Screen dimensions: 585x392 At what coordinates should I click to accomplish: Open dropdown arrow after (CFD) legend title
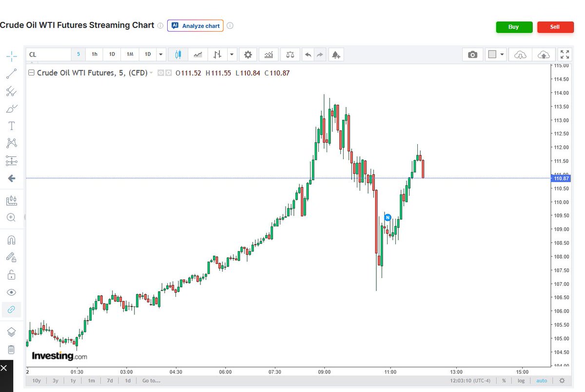click(x=151, y=73)
